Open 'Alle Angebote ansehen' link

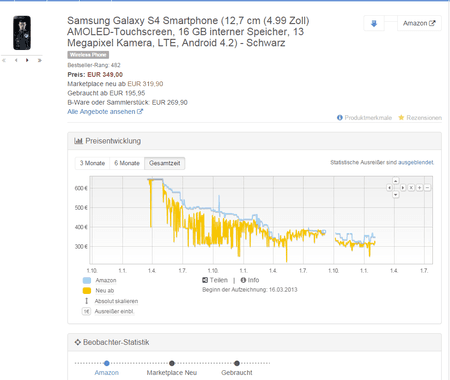click(x=105, y=112)
